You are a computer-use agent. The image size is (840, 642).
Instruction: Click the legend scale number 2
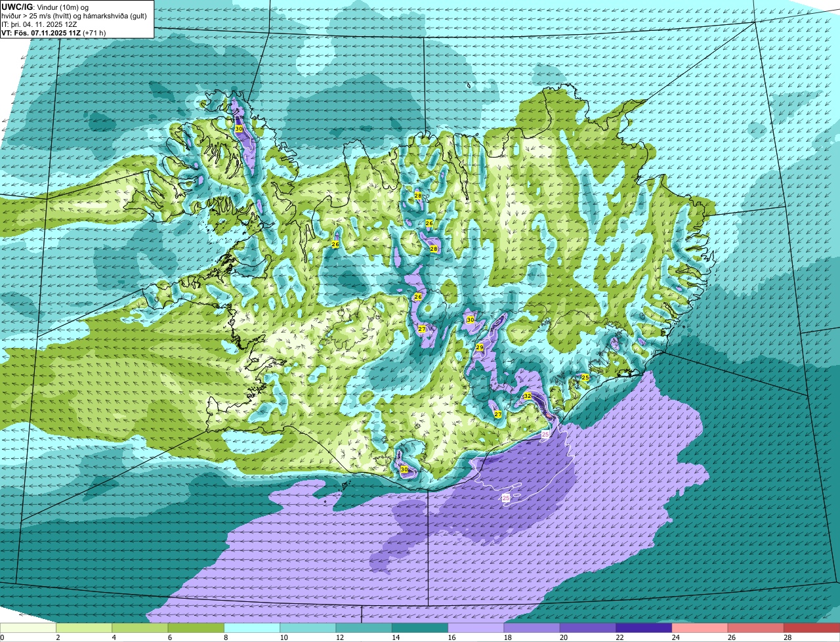58,637
